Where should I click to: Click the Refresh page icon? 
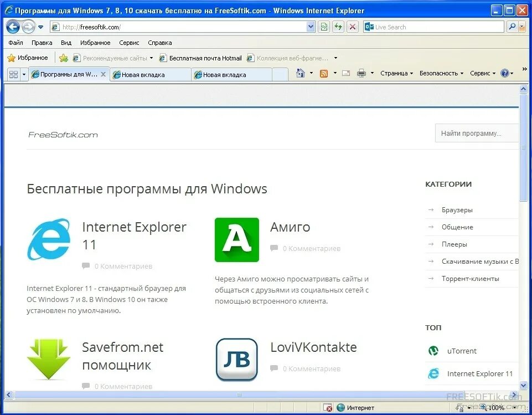pyautogui.click(x=338, y=27)
